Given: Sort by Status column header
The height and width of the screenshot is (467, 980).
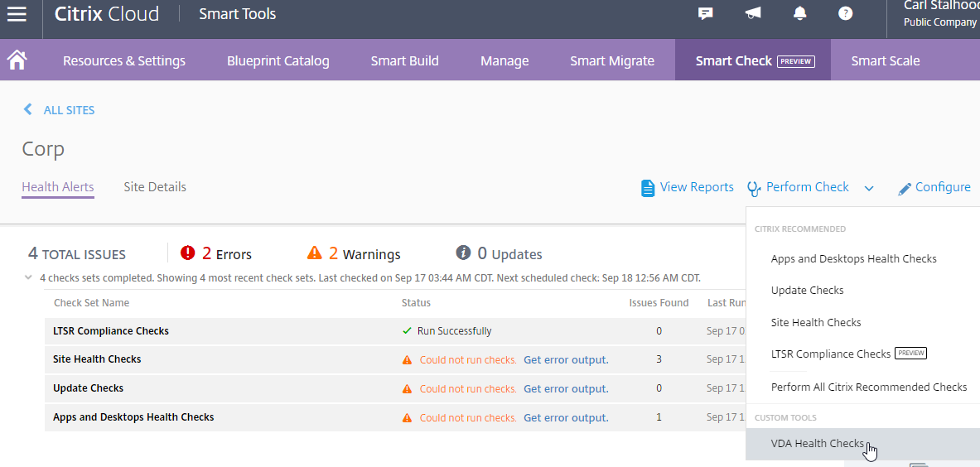Looking at the screenshot, I should coord(416,303).
